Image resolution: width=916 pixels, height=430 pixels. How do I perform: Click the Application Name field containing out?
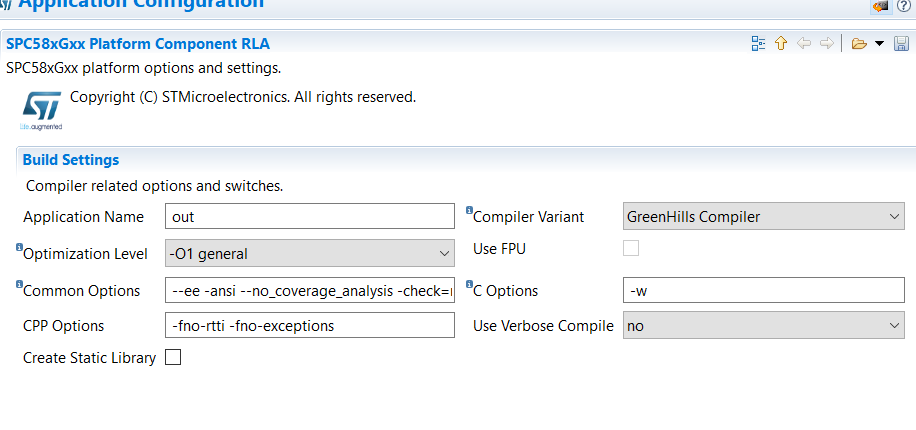(310, 216)
